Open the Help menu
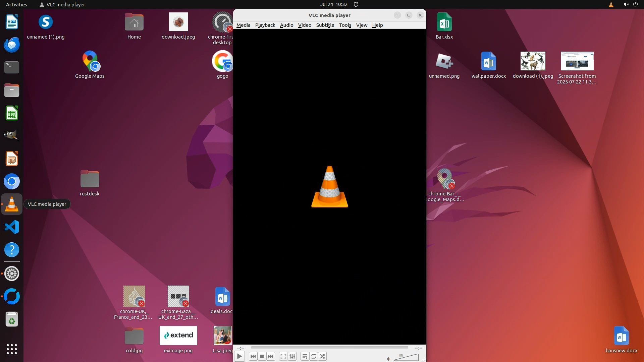The image size is (644, 362). (377, 25)
